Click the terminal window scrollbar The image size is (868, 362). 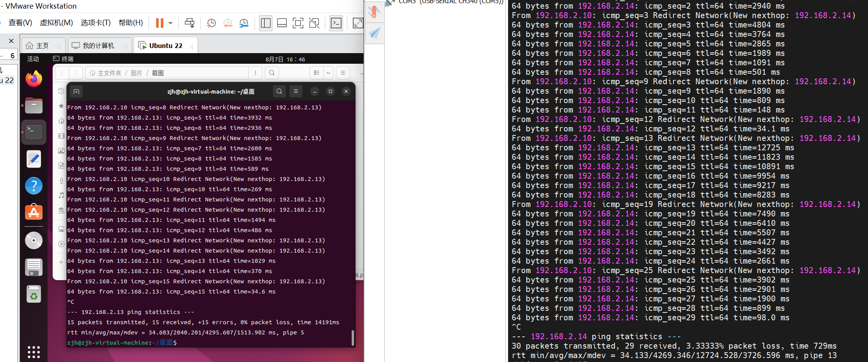(x=353, y=338)
